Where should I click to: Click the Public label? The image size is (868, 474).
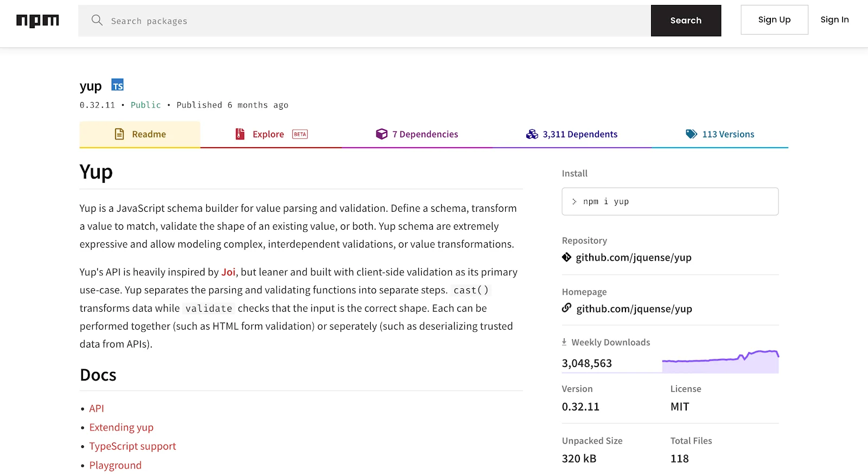click(145, 105)
